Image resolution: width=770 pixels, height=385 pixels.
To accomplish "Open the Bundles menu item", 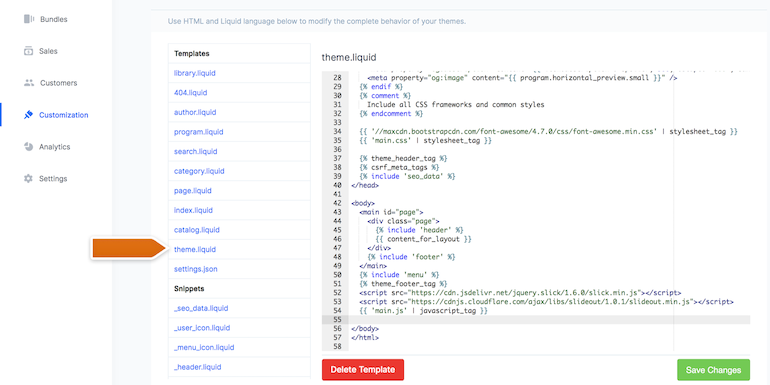I will point(54,20).
